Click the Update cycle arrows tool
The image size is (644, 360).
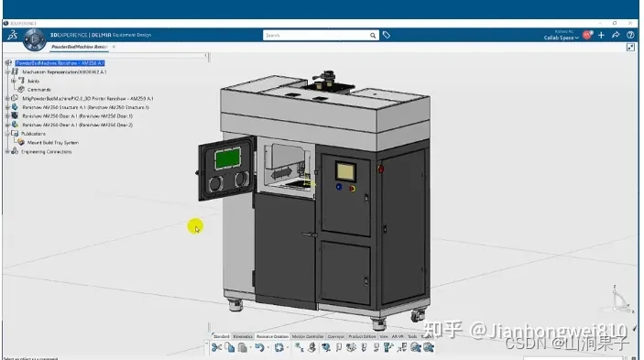[x=279, y=348]
